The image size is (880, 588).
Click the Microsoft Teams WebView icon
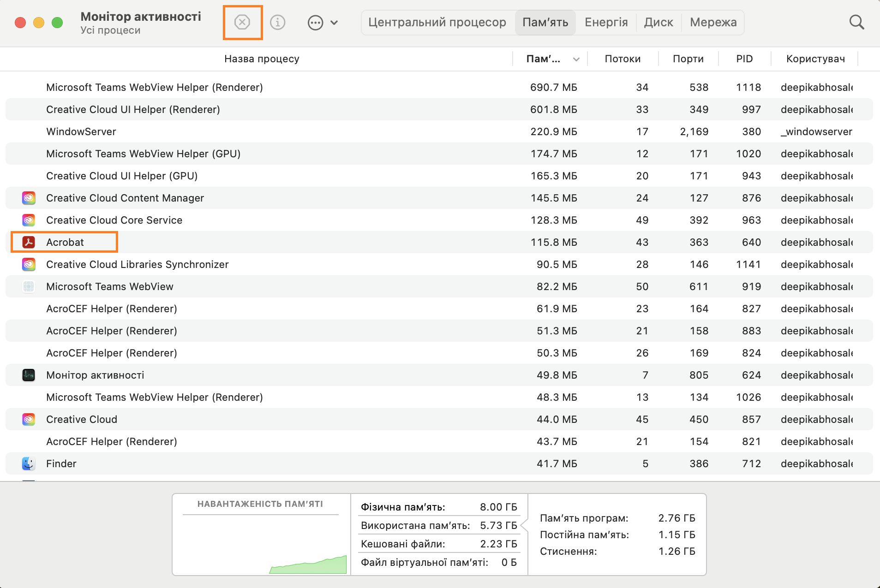[29, 286]
